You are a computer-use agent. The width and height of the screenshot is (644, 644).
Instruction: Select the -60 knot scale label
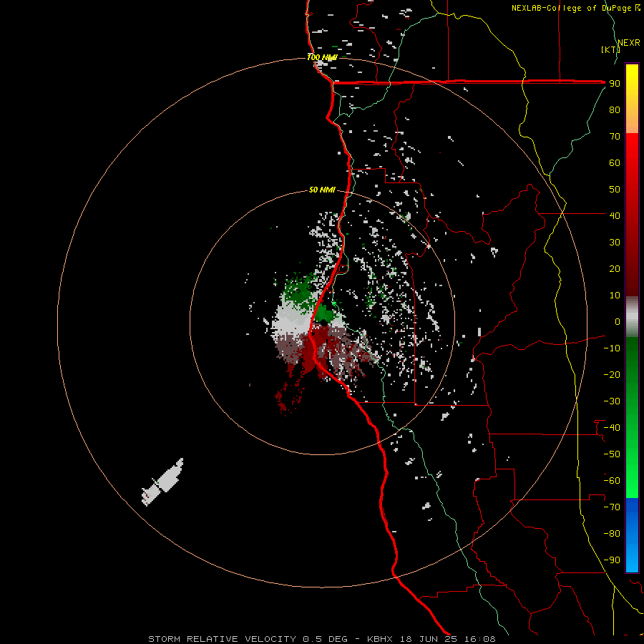pos(612,481)
